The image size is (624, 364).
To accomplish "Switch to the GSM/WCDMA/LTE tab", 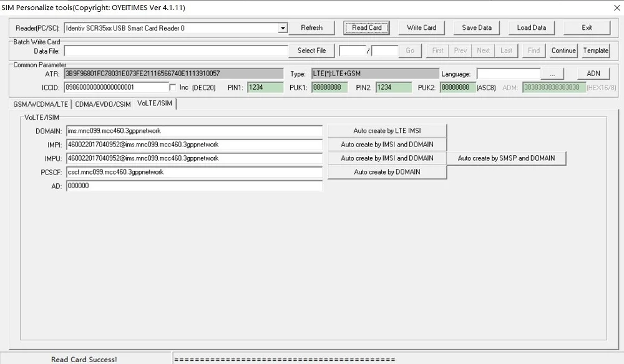I will tap(41, 104).
